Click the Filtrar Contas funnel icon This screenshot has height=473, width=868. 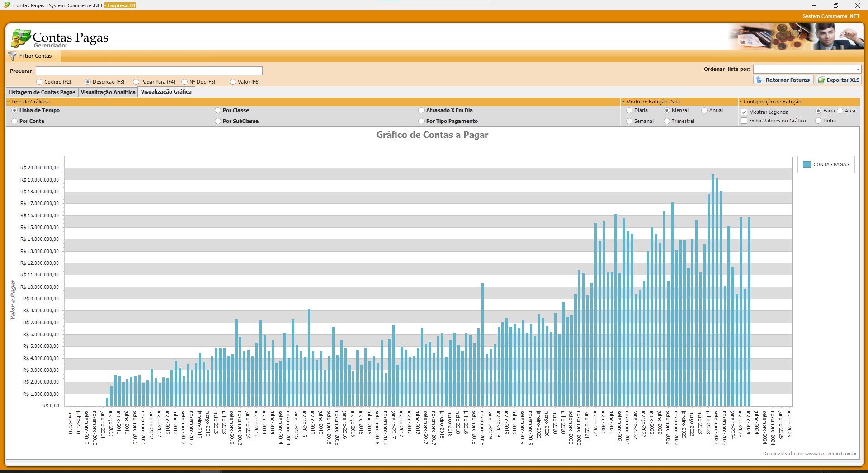12,56
